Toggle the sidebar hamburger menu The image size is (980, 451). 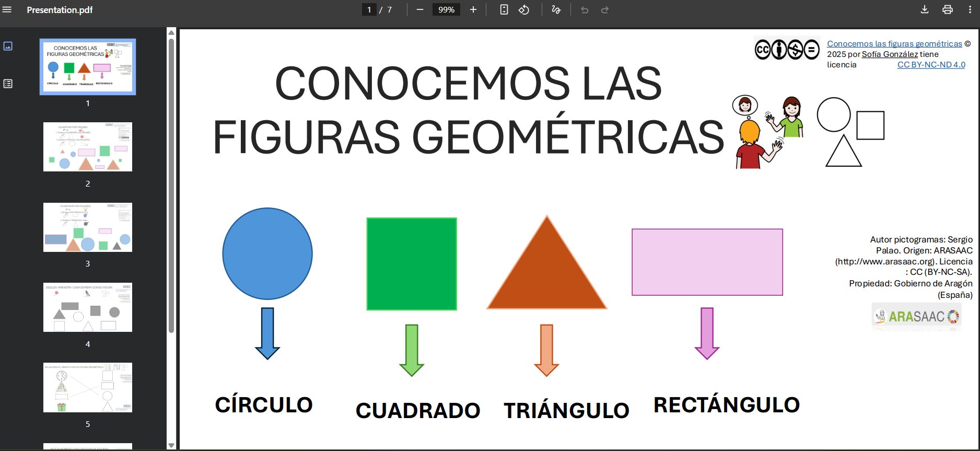pos(7,9)
